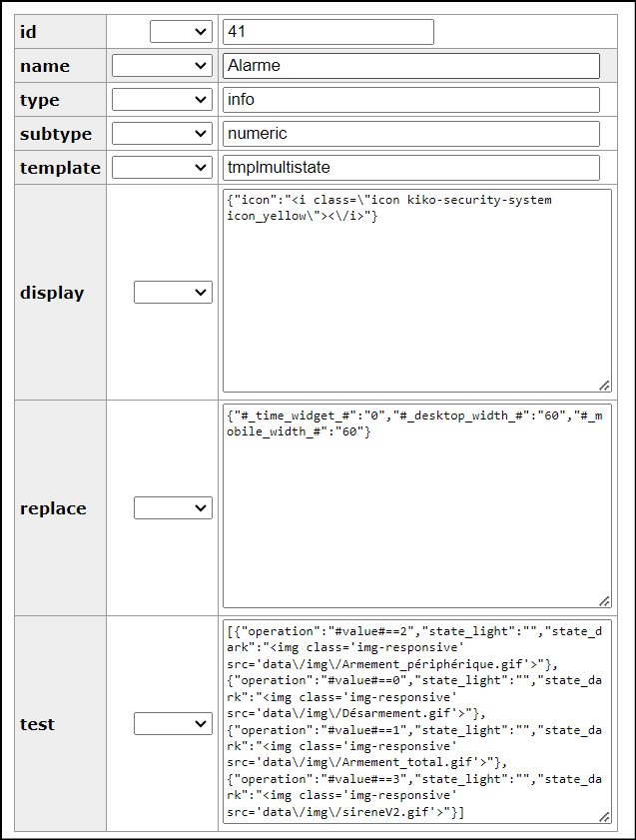Click the test textarea resize grip
The height and width of the screenshot is (840, 636).
coord(604,817)
